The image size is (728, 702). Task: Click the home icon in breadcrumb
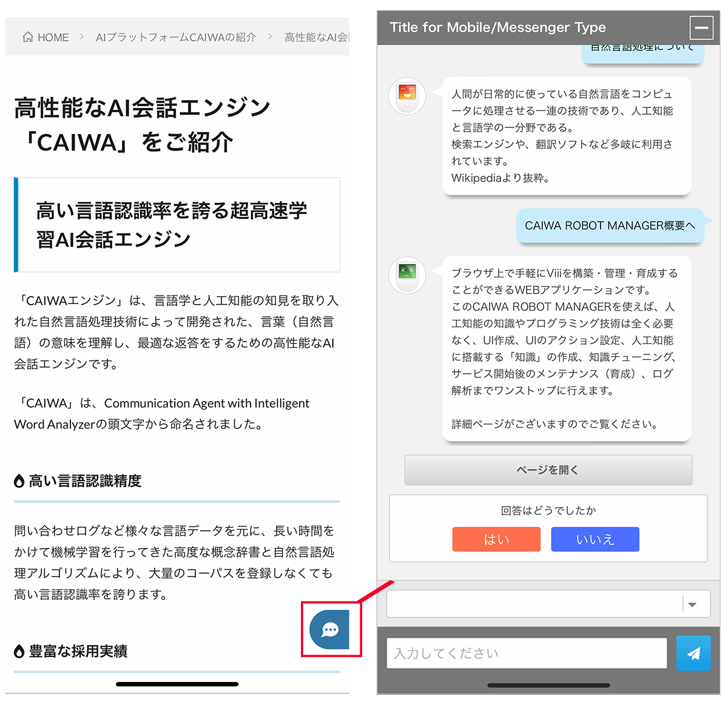[x=28, y=38]
